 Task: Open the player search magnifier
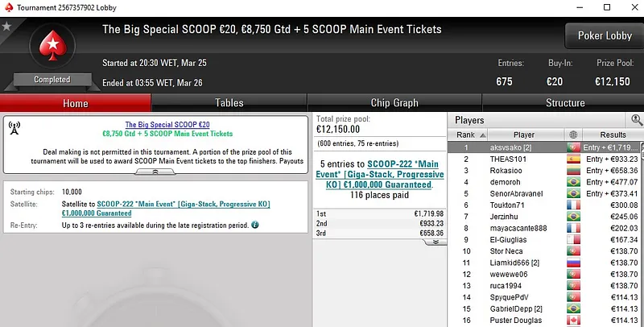click(637, 120)
